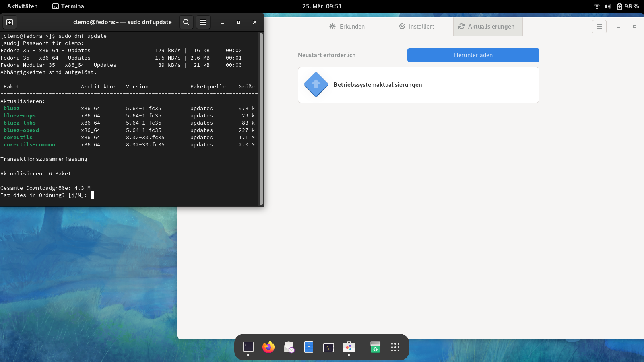Open a new tab in the Terminal window

[x=10, y=22]
